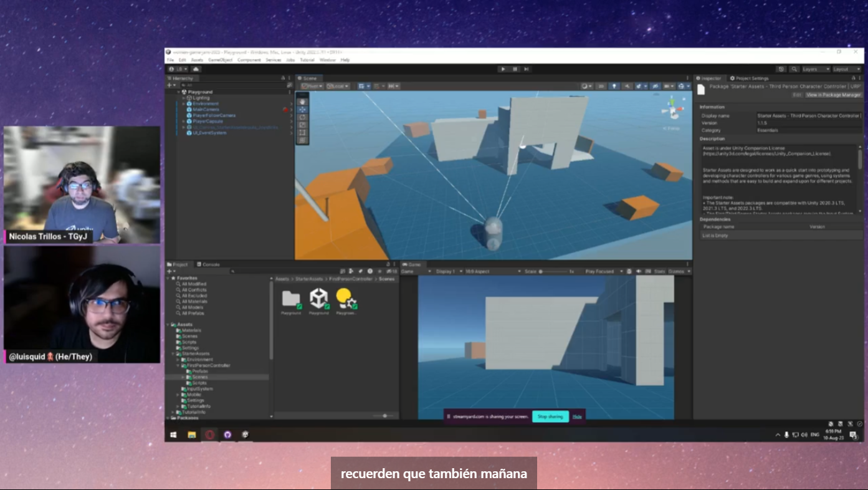Expand PlayerCapsule in Hierarchy

184,121
